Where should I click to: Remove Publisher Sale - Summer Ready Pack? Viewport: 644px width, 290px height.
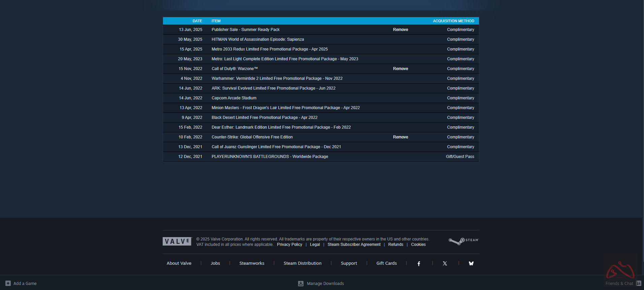400,30
